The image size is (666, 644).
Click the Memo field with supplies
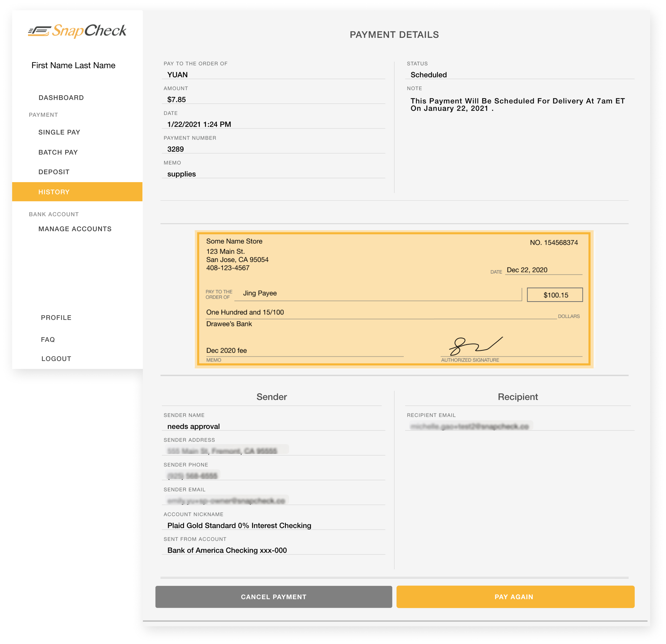pos(273,174)
